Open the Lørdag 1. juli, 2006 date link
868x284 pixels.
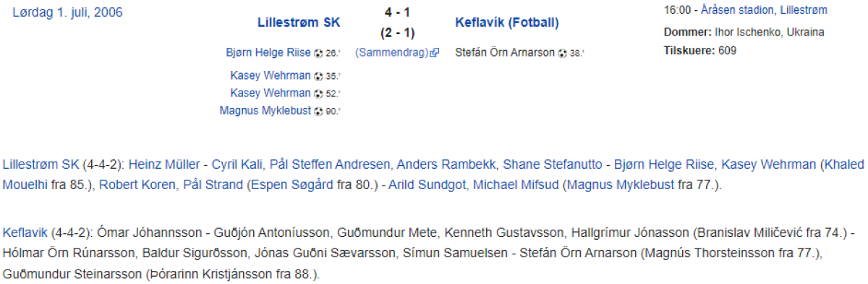point(68,12)
